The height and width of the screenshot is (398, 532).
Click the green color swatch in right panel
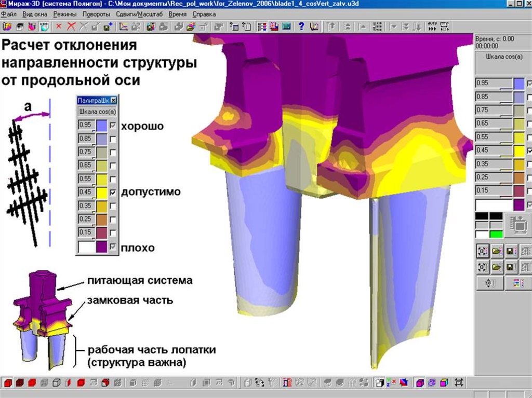[x=496, y=234]
